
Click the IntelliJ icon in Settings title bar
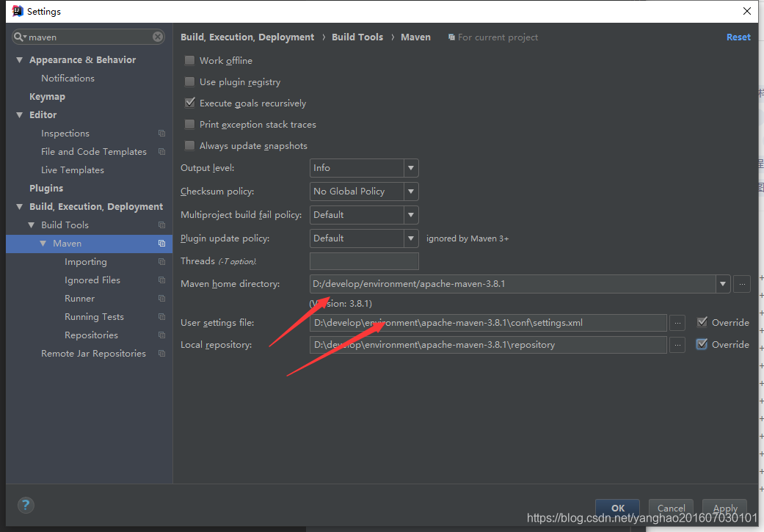pos(18,11)
